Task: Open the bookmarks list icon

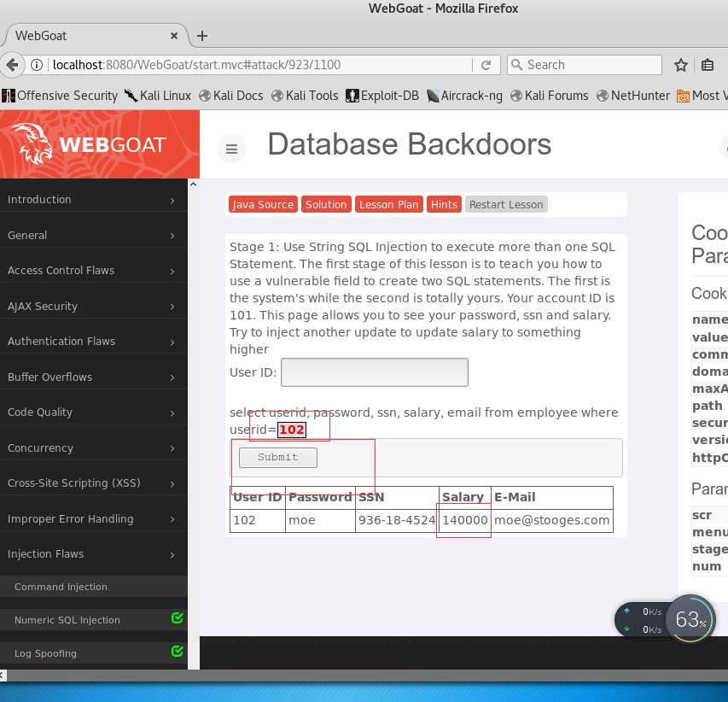Action: [x=708, y=65]
